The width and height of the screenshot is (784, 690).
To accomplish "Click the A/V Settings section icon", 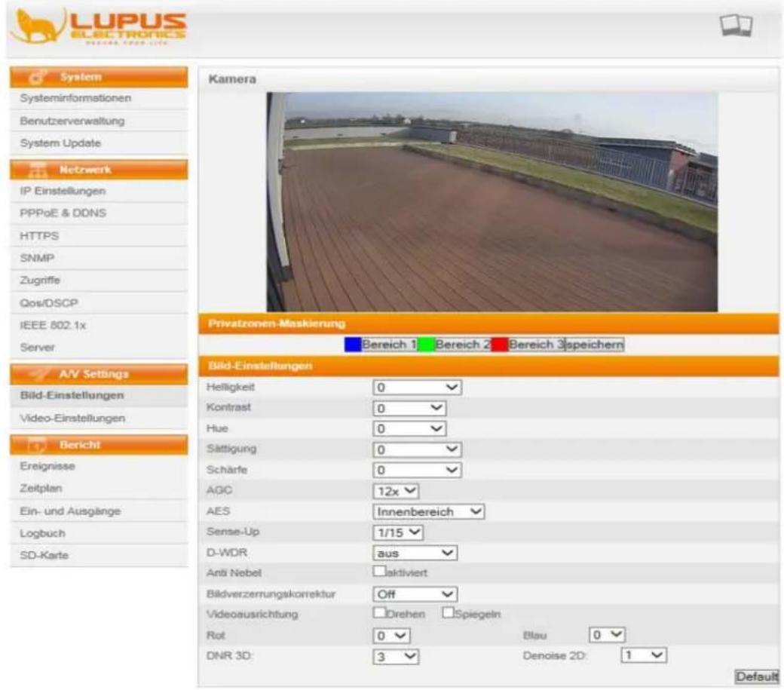I will [40, 374].
